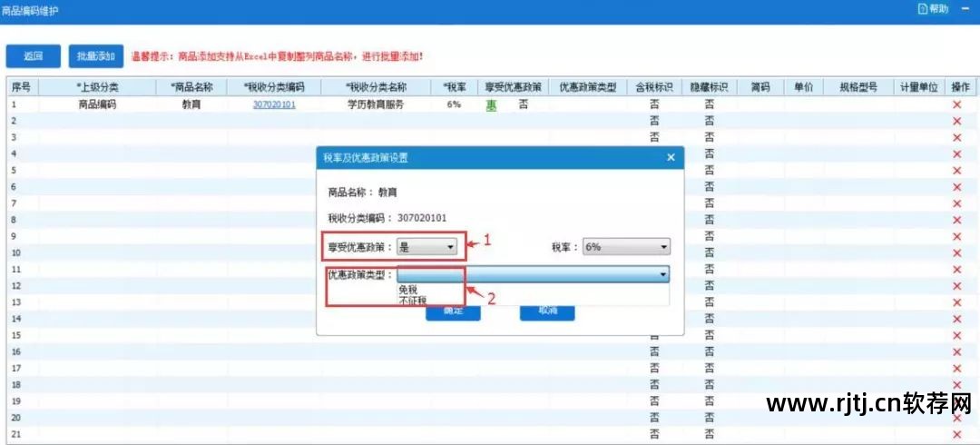Open the 享受优惠政策 dropdown

pyautogui.click(x=427, y=247)
